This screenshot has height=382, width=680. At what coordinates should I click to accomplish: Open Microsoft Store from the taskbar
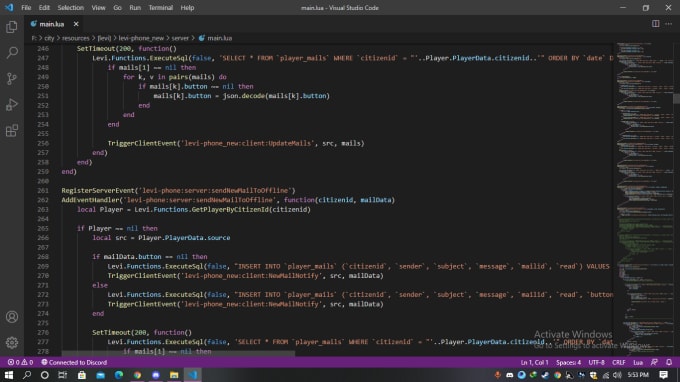(x=82, y=375)
